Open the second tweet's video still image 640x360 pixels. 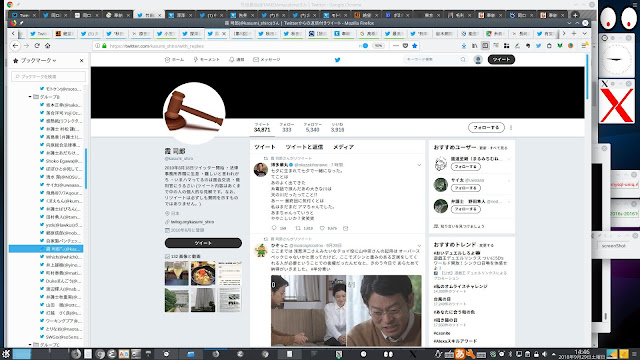tap(346, 311)
